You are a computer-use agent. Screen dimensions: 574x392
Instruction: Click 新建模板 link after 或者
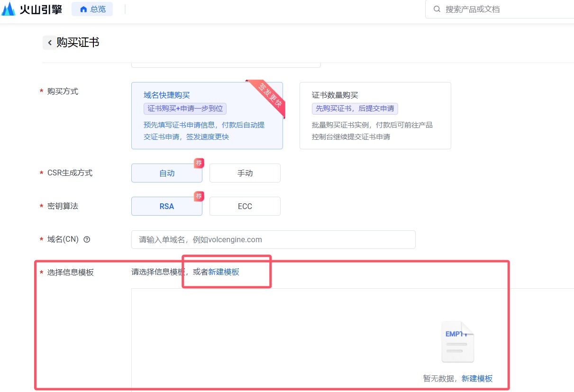click(x=224, y=272)
